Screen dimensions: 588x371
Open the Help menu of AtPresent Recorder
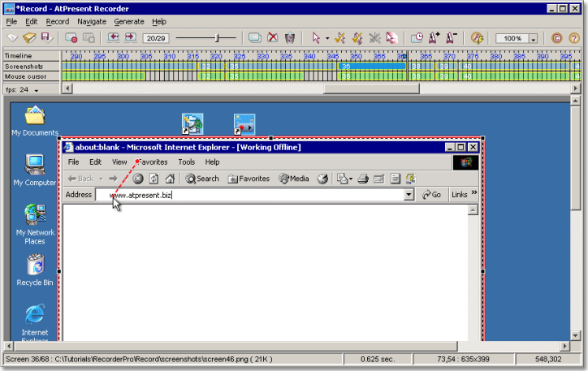pyautogui.click(x=159, y=22)
